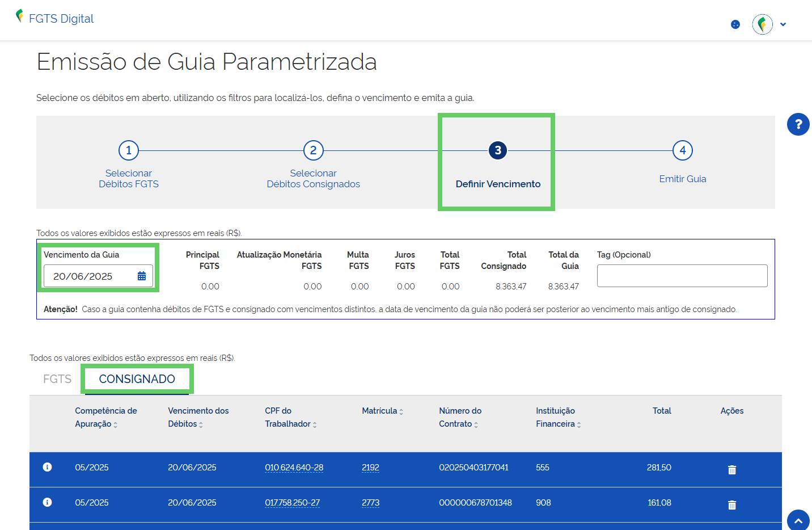Switch to the FGTS tab
812x530 pixels.
coord(57,379)
